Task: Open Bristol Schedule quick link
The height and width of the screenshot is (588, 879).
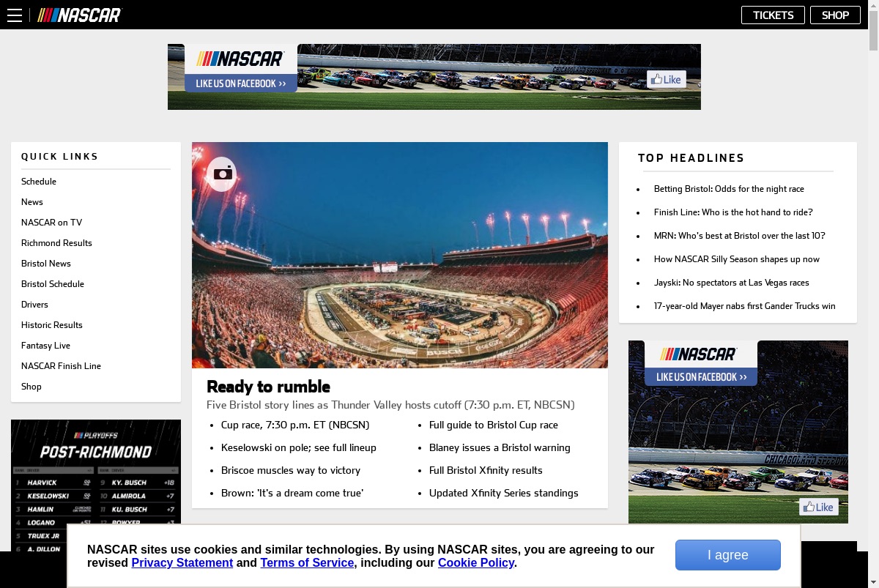Action: [x=53, y=284]
